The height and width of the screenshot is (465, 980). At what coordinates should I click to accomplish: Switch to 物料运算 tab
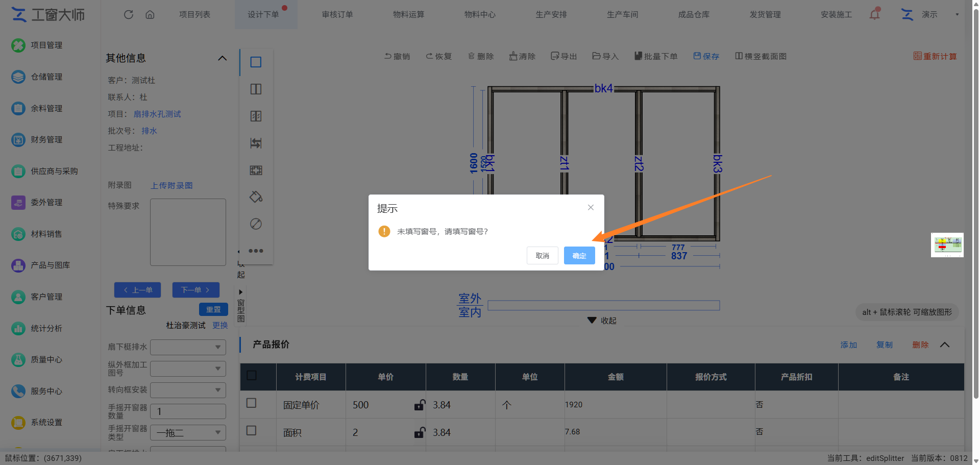pyautogui.click(x=409, y=14)
